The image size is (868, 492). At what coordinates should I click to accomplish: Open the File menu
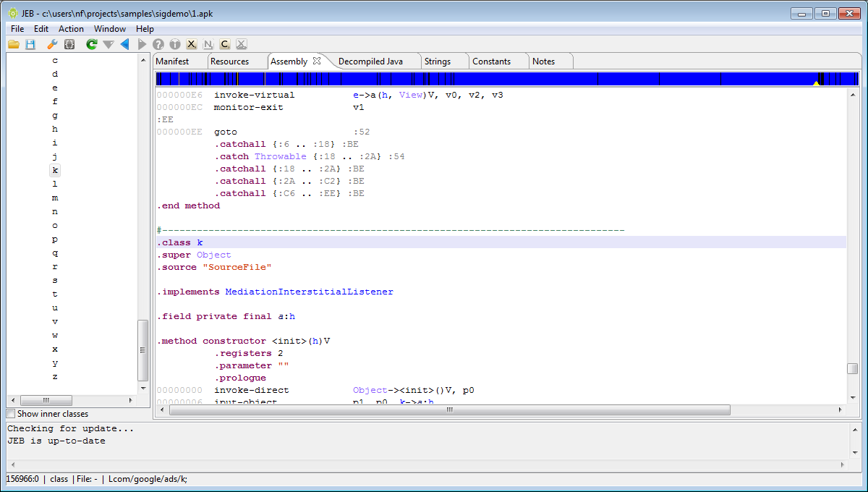click(x=17, y=29)
